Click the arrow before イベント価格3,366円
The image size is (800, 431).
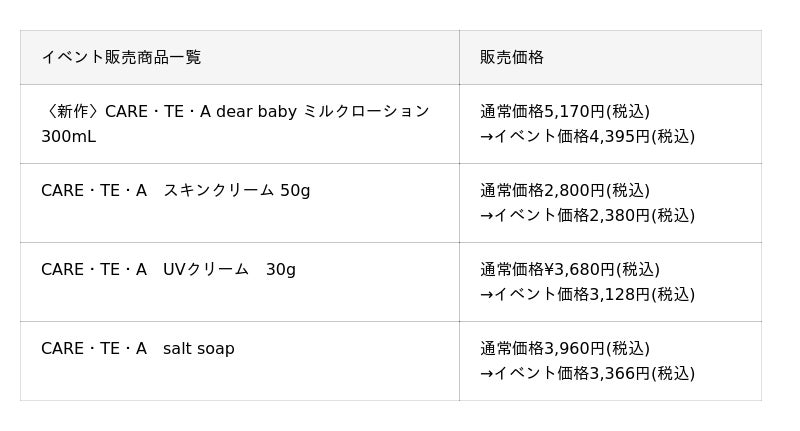(486, 373)
